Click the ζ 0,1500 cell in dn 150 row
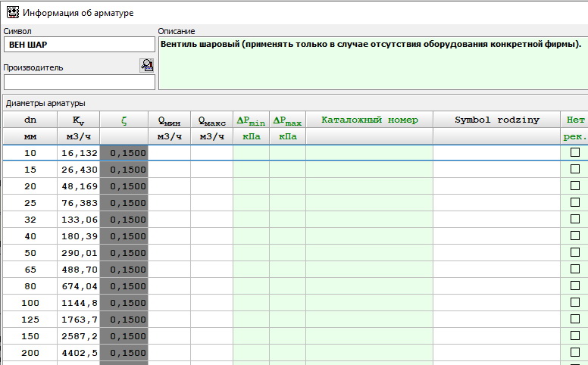This screenshot has width=588, height=365. 124,336
